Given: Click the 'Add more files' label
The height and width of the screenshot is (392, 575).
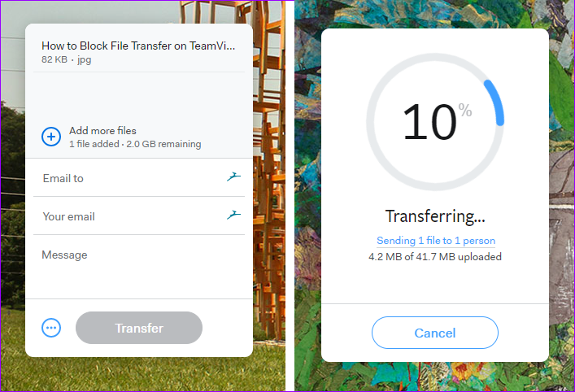Looking at the screenshot, I should pos(102,131).
